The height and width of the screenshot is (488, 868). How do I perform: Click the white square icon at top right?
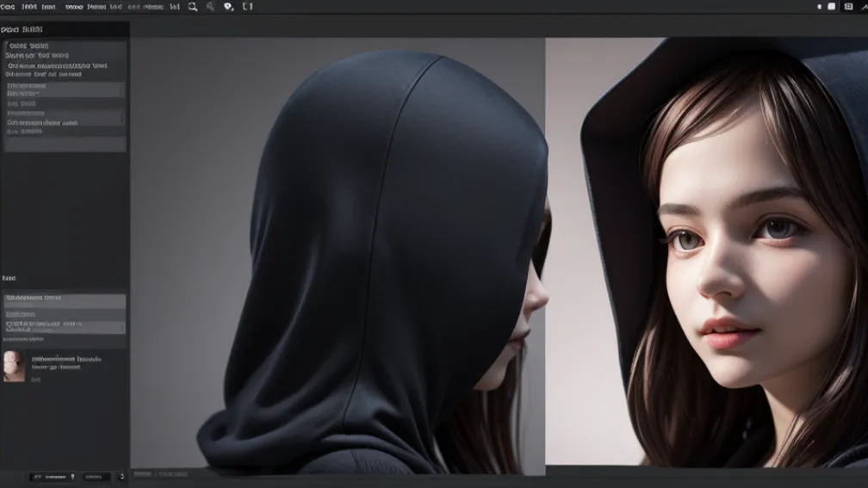tap(831, 7)
